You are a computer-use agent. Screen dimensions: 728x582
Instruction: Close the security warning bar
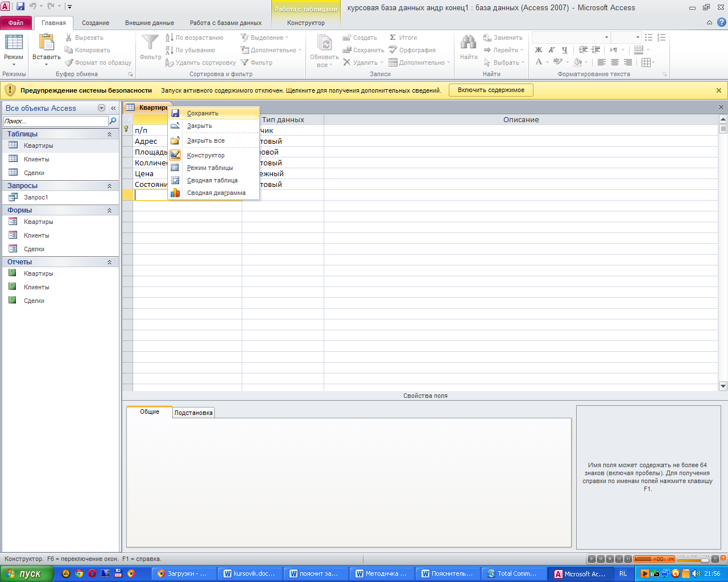point(719,90)
